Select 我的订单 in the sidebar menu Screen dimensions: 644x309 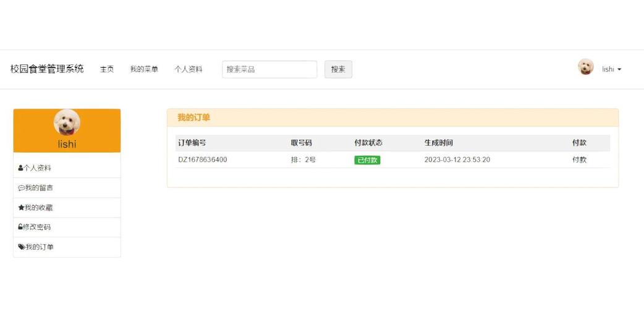67,247
